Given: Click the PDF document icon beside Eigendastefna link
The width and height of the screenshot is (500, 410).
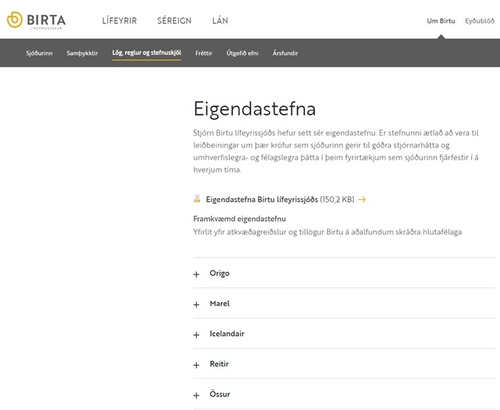Looking at the screenshot, I should click(x=197, y=199).
